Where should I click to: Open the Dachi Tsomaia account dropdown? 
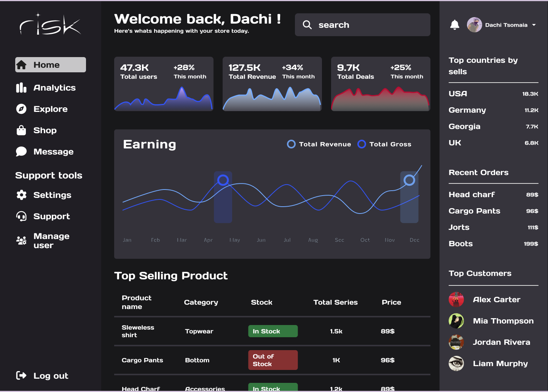502,25
